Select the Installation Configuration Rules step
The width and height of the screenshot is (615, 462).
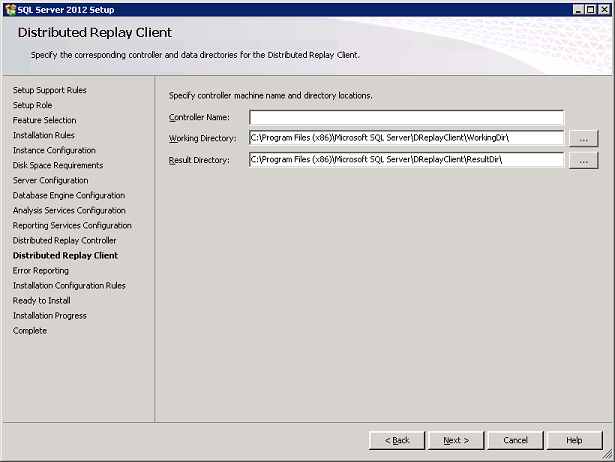coord(69,286)
